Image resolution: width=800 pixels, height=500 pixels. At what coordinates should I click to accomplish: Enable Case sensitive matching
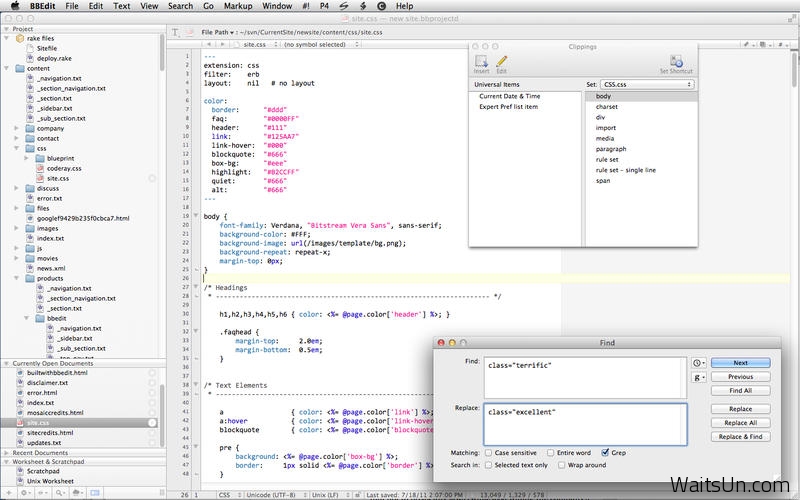[x=489, y=453]
